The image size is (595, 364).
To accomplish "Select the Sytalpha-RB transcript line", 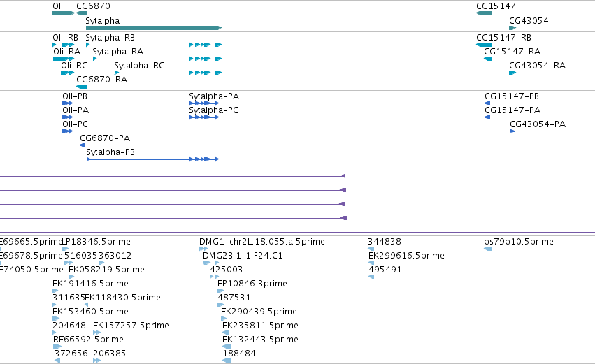I will point(154,45).
